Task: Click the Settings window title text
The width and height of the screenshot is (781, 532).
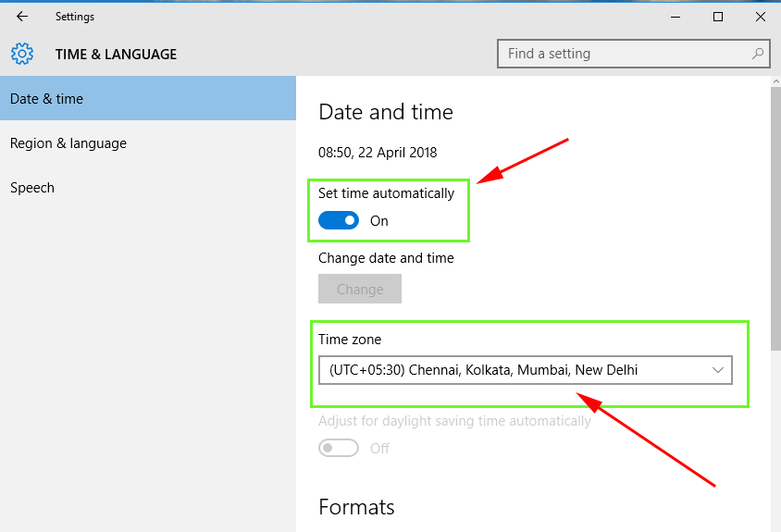Action: 75,17
